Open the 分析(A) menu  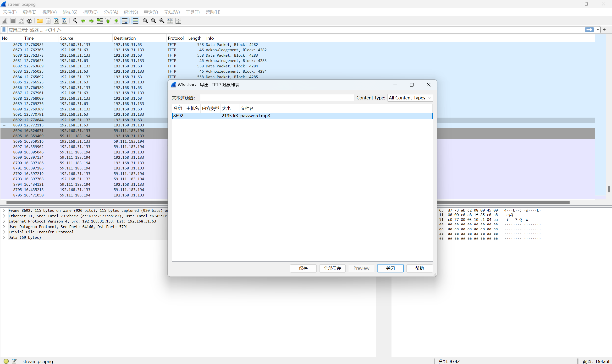tap(111, 12)
